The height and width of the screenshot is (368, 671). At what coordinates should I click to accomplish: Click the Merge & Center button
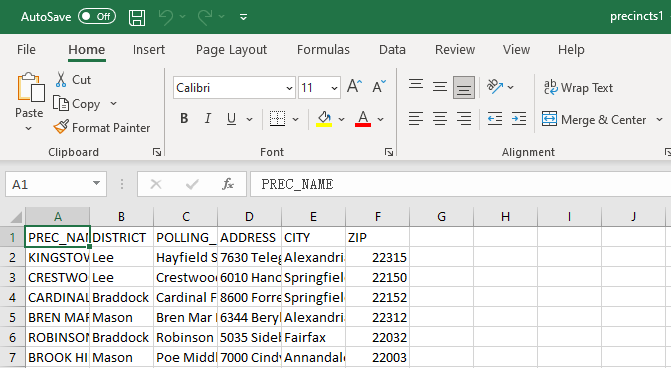[594, 119]
